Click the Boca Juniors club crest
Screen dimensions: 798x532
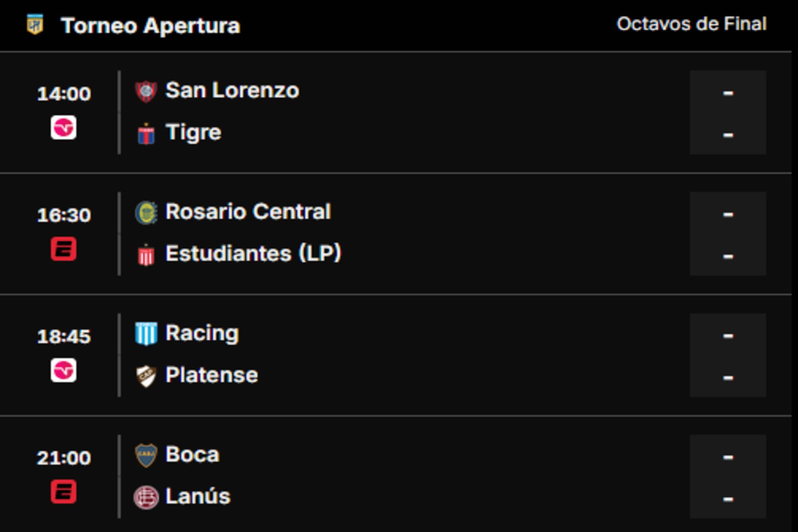coord(146,455)
